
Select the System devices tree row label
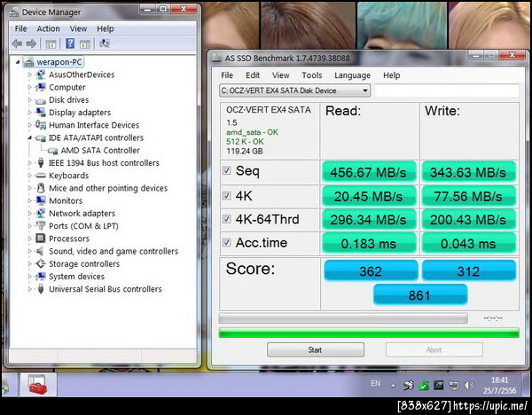point(76,276)
